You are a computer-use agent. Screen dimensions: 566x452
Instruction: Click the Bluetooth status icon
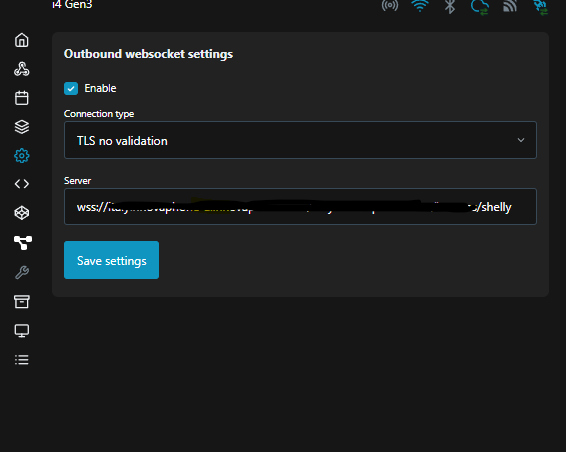coord(450,6)
